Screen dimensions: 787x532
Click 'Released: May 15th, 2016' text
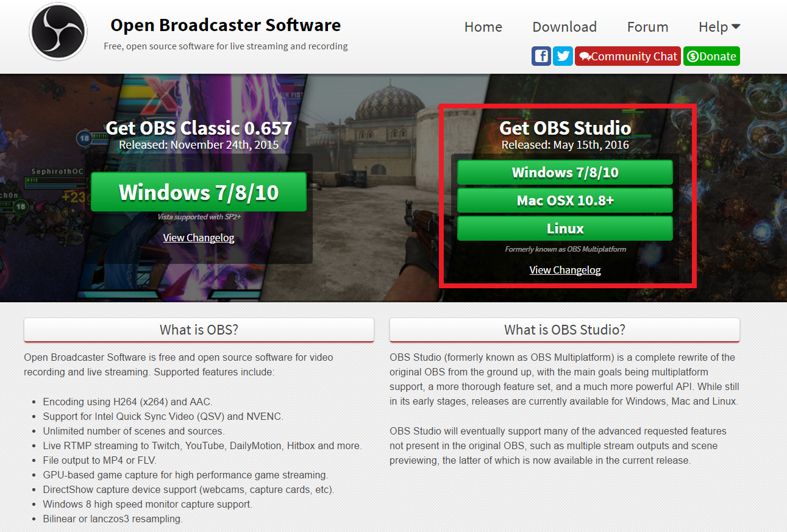[x=565, y=145]
